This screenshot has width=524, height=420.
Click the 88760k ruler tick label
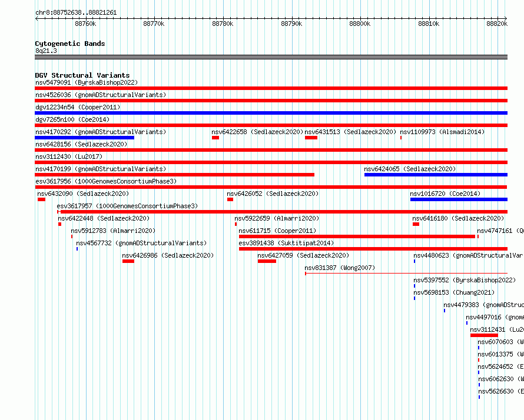point(85,24)
